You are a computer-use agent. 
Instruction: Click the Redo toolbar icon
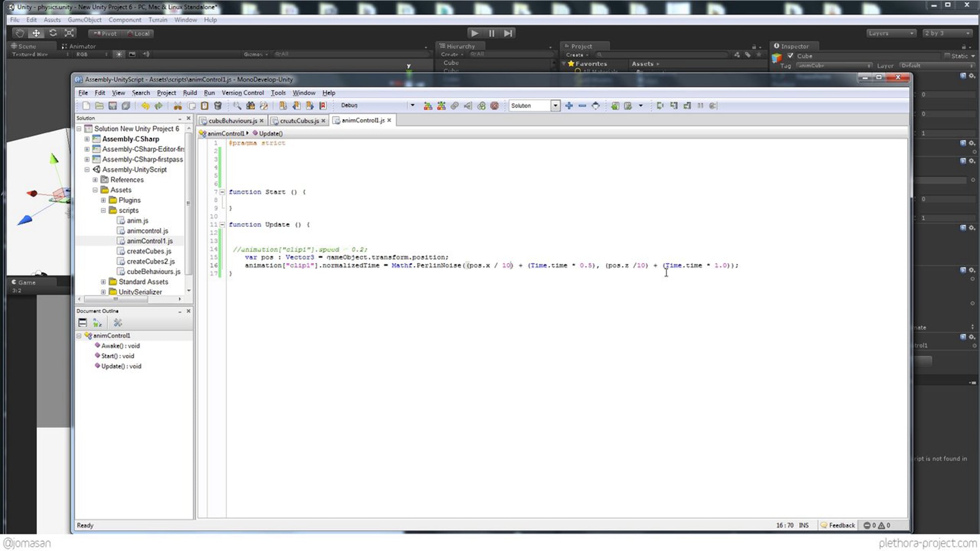coord(158,106)
